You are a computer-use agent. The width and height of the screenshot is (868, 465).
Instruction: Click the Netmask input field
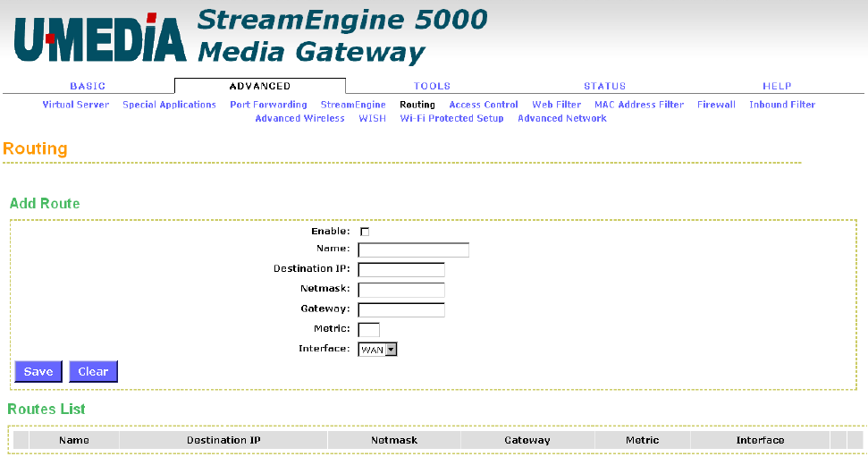[x=401, y=290]
